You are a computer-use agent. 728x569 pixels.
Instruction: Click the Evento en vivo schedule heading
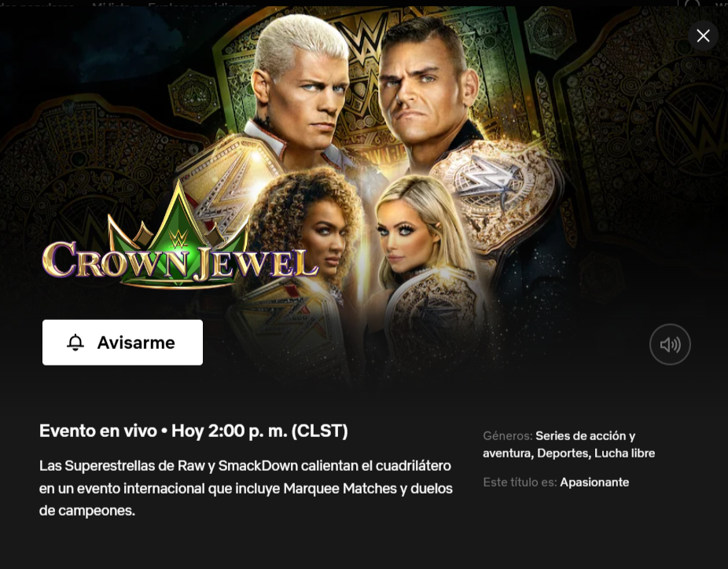tap(193, 431)
